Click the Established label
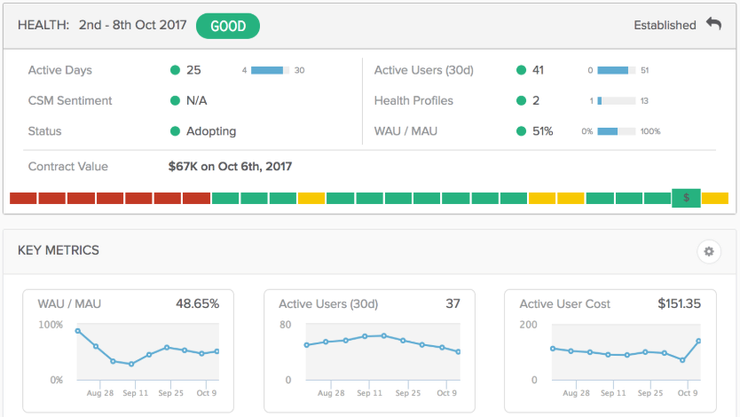This screenshot has height=417, width=740. 664,25
